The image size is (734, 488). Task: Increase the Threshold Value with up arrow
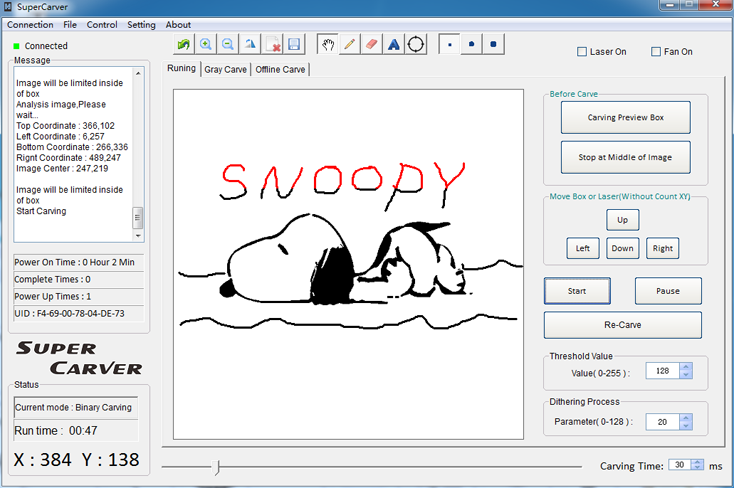[685, 366]
